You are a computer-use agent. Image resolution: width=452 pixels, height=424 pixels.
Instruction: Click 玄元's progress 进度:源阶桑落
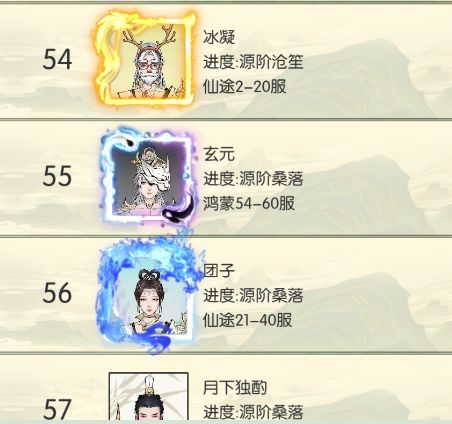point(253,179)
